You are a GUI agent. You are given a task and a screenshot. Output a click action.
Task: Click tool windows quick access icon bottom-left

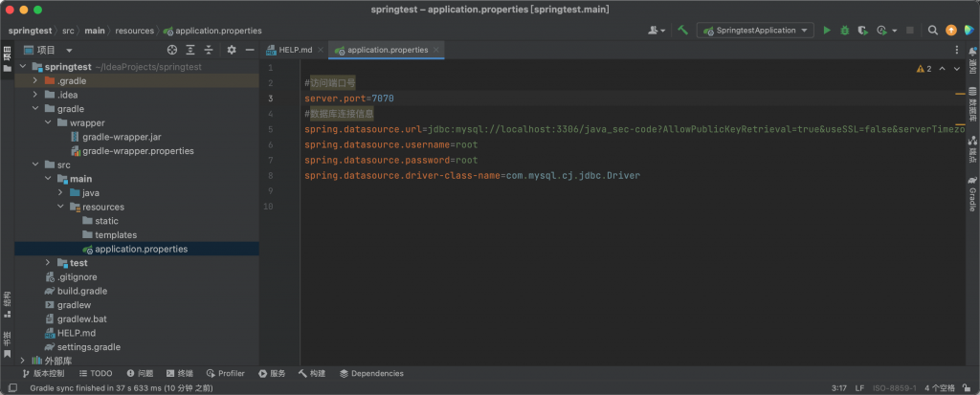pos(13,388)
